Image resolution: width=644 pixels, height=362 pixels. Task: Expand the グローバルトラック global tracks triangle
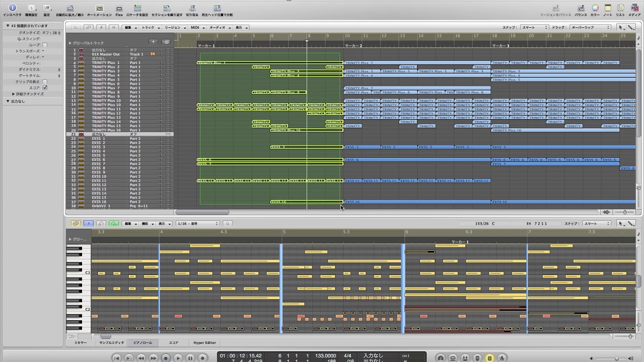(x=70, y=43)
